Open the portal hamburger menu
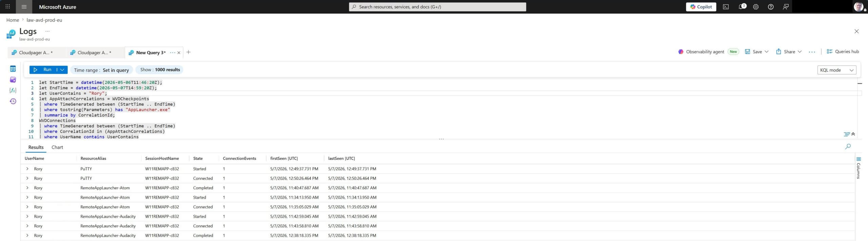 [24, 7]
